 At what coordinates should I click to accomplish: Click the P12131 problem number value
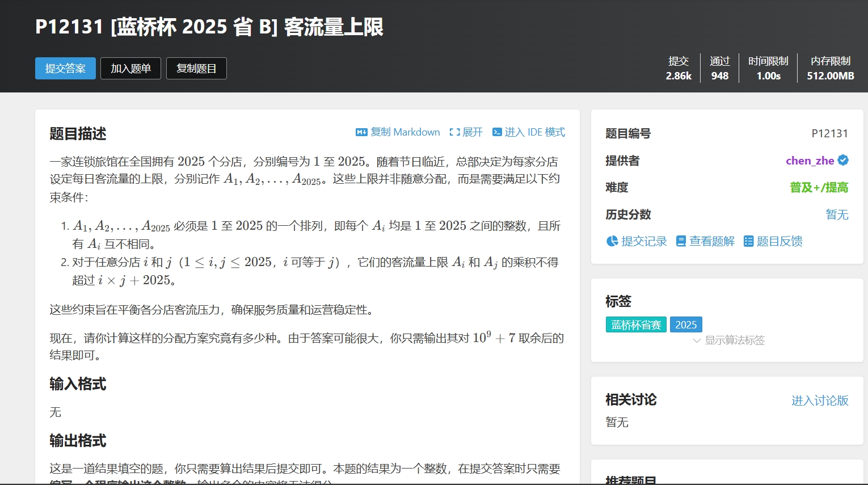coord(830,133)
